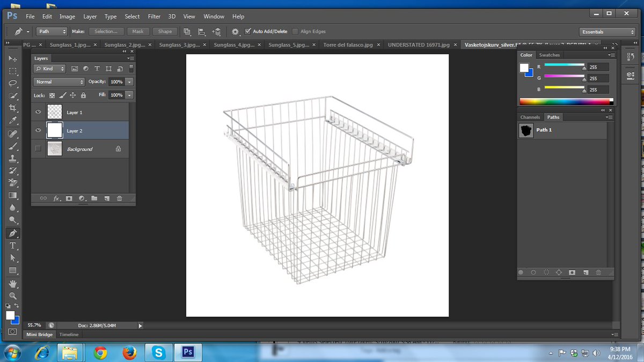The image size is (644, 362).
Task: Open the Layer menu
Action: pyautogui.click(x=90, y=17)
